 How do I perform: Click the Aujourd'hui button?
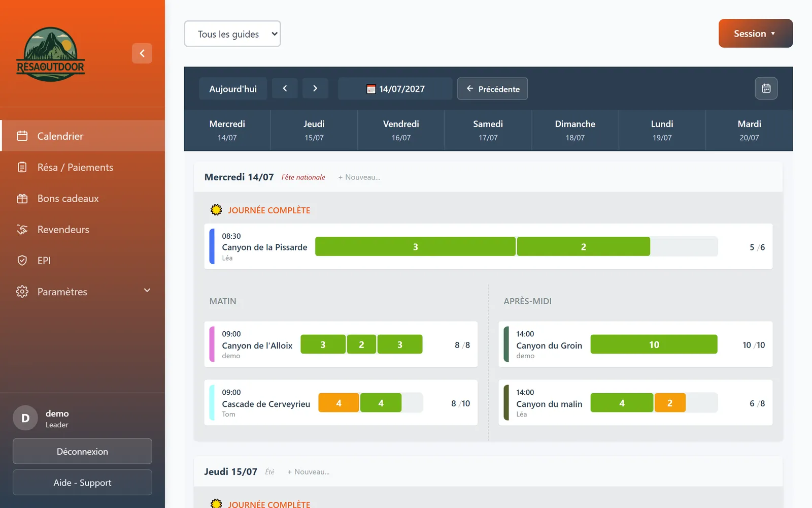point(233,89)
